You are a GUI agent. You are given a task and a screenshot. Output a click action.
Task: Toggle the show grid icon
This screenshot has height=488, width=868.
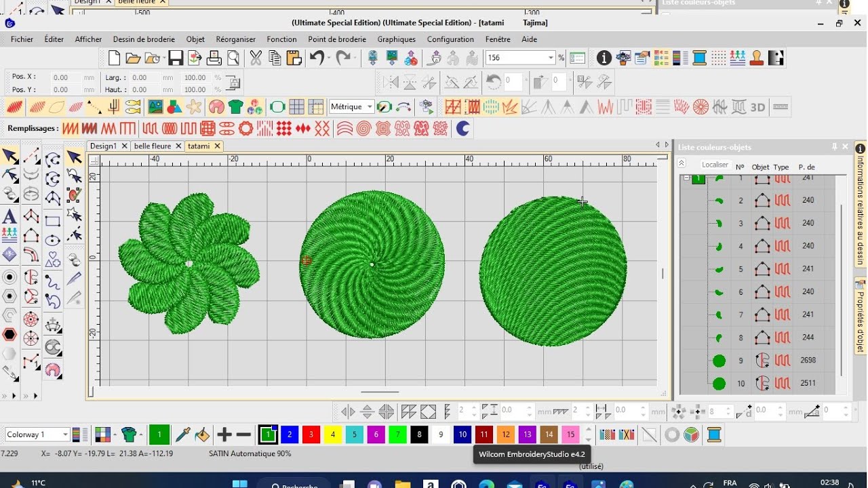[296, 107]
